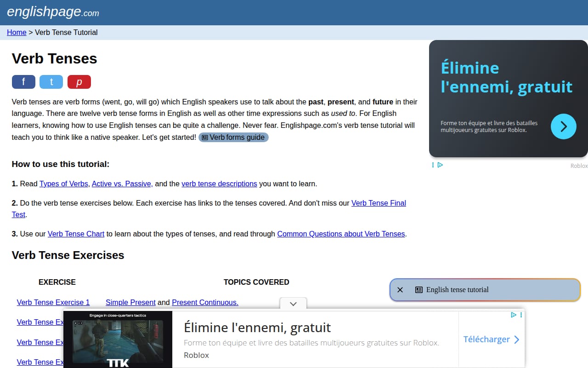Open Present Continuous topic link
Screen dimensions: 588x368
click(205, 302)
